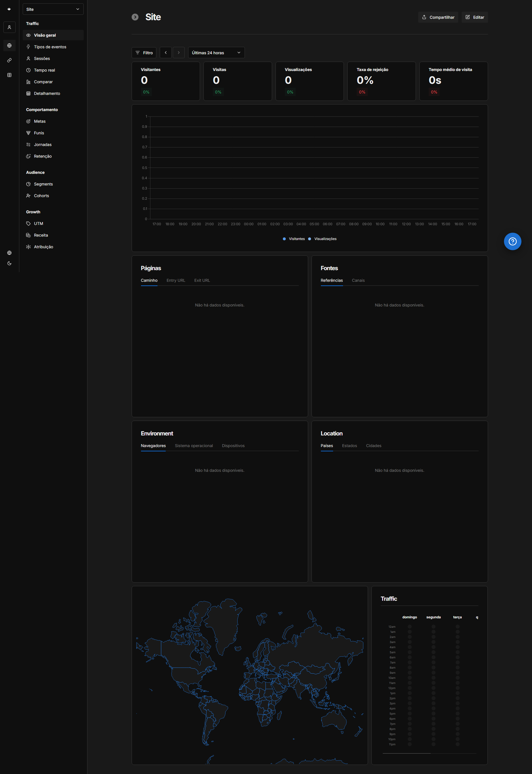Viewport: 532px width, 774px height.
Task: Click the Compartilhar button
Action: (x=438, y=17)
